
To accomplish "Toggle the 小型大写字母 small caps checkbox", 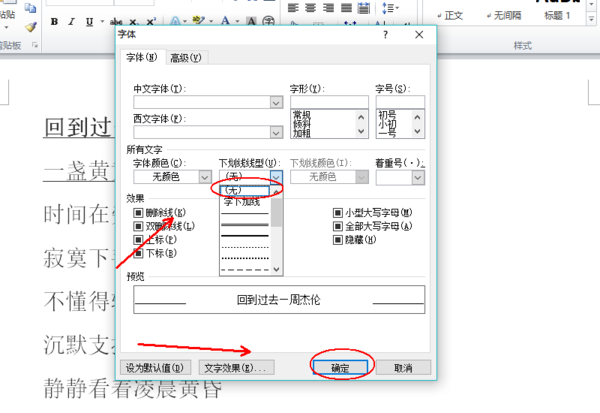I will click(x=338, y=212).
